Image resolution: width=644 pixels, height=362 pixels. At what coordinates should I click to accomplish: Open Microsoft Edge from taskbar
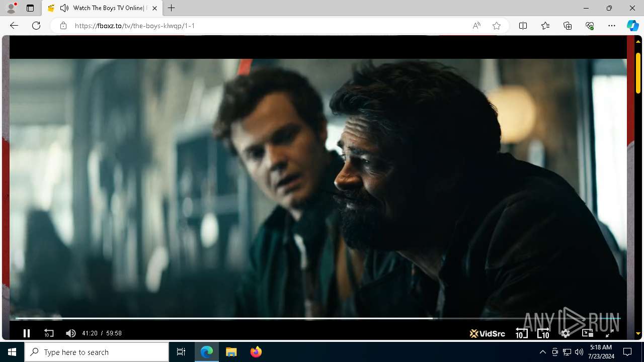click(x=207, y=352)
